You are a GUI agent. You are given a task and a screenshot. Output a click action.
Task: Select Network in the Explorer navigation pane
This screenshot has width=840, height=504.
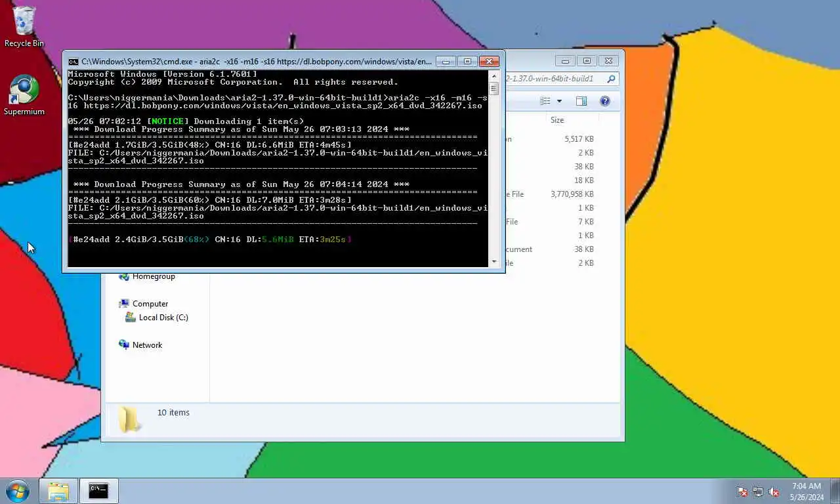(x=147, y=345)
